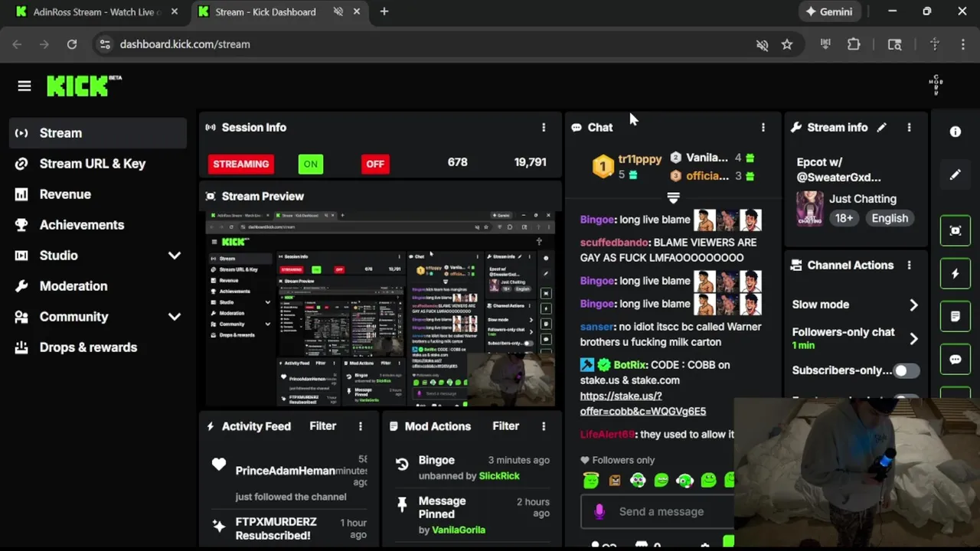Bookmark this page with the star
This screenshot has height=551, width=980.
tap(787, 44)
